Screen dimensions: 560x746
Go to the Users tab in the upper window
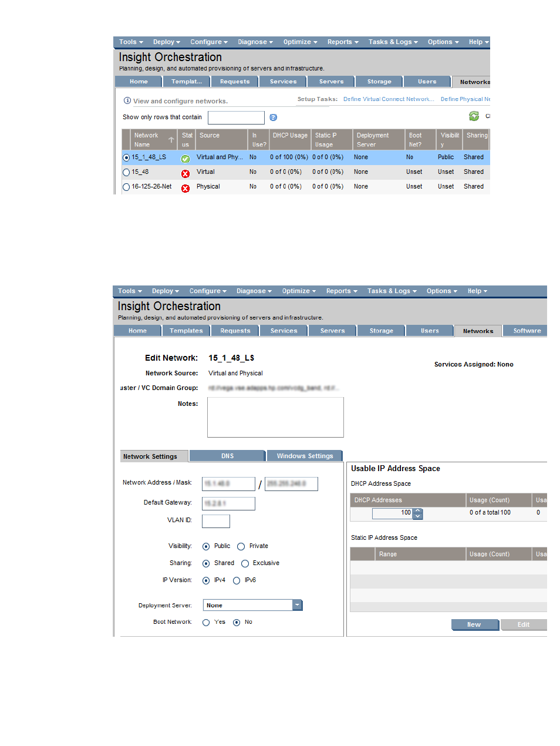click(x=427, y=82)
